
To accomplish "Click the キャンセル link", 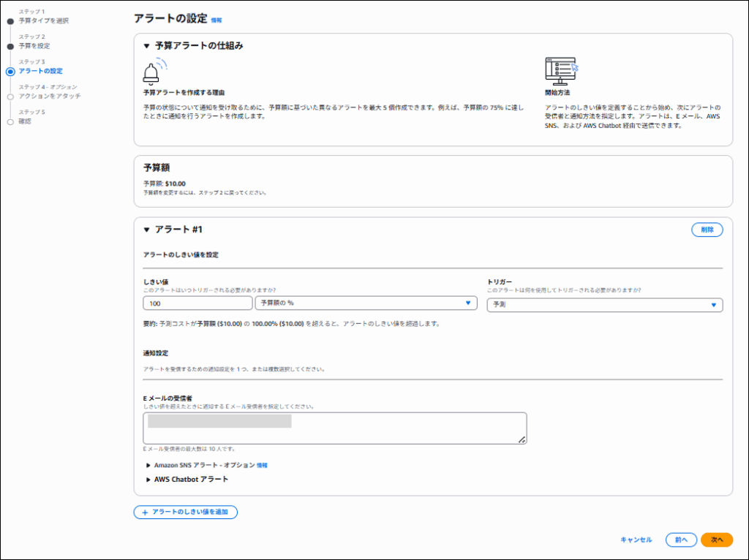I will click(636, 540).
